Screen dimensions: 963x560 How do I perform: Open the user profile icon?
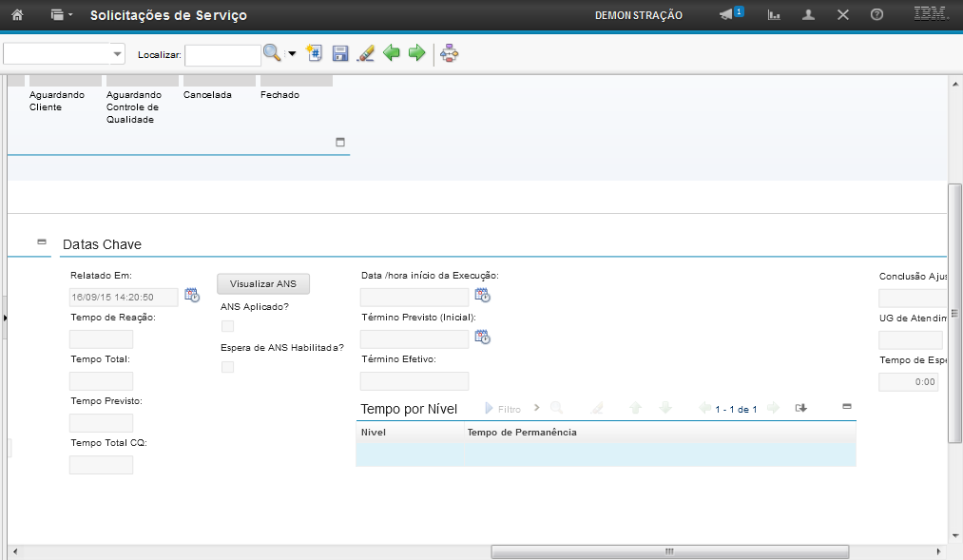click(x=809, y=15)
